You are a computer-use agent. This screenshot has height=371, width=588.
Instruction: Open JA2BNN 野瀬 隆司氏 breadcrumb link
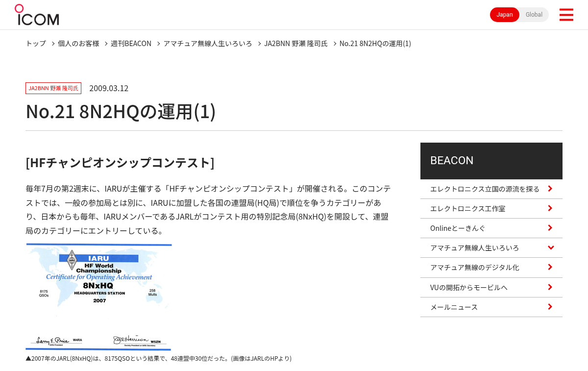click(x=296, y=43)
